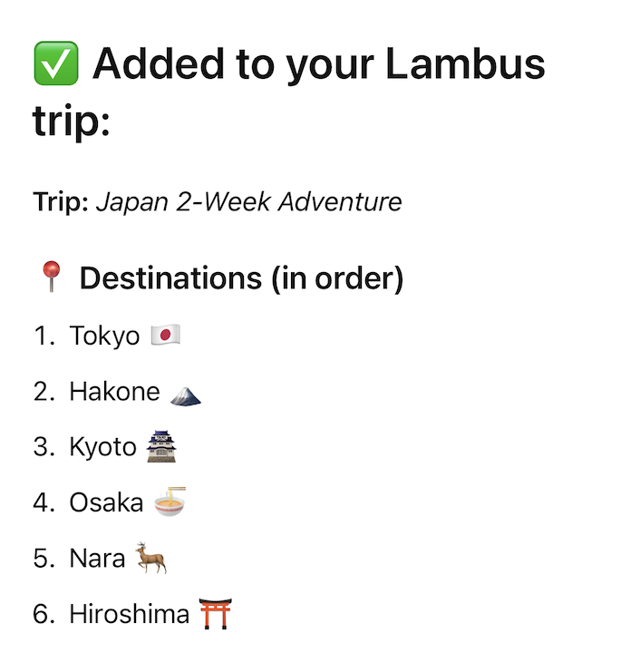Select the Tokyo destination text
Viewport: 640px width, 672px height.
[104, 336]
